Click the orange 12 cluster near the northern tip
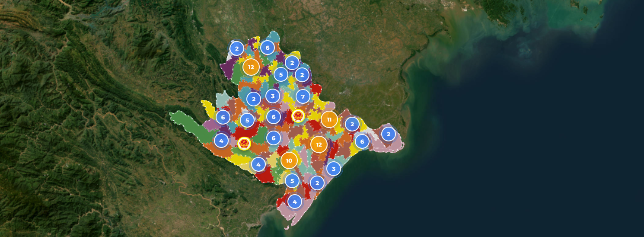The image size is (644, 237). pos(251,67)
